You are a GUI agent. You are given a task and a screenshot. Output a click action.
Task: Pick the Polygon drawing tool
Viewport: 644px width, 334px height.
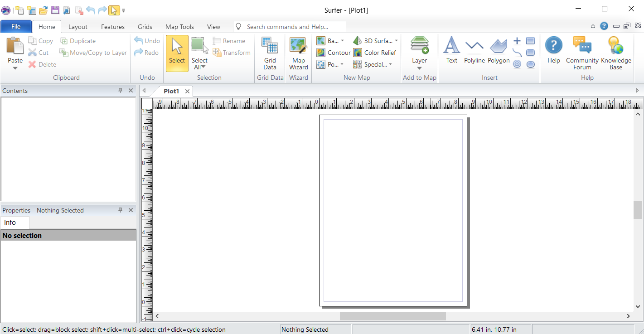(x=499, y=51)
